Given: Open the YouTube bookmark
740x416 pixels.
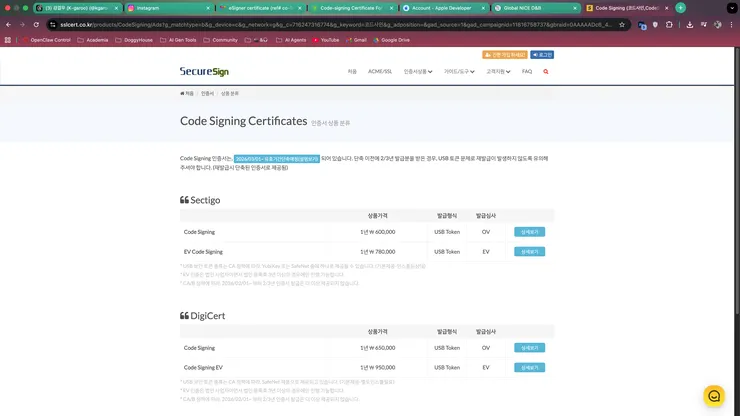Looking at the screenshot, I should [x=326, y=40].
